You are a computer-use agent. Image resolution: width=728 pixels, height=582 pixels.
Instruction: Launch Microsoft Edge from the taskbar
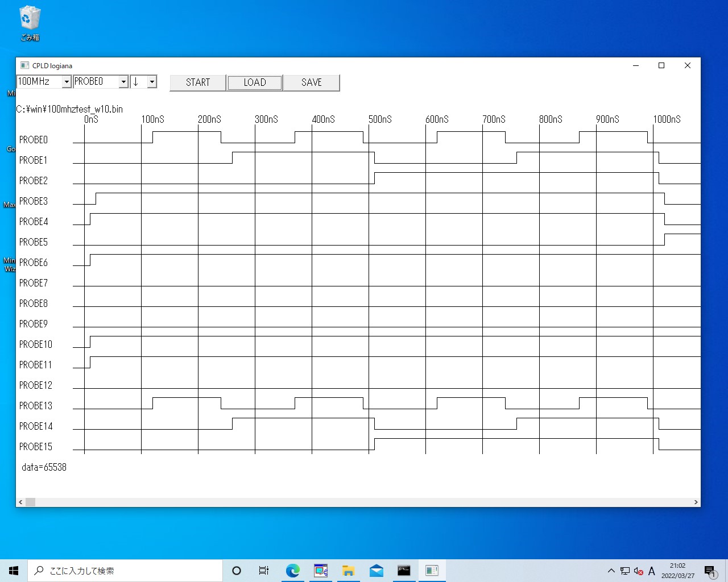coord(292,571)
